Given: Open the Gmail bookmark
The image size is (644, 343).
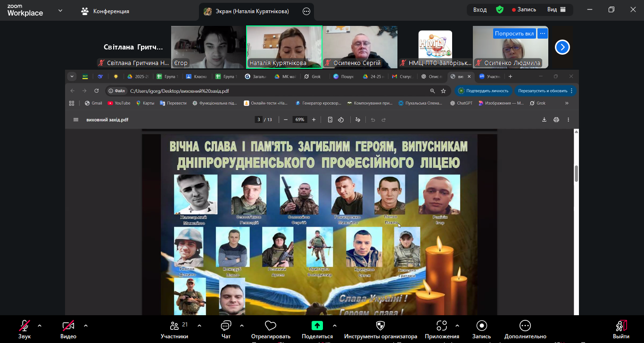Looking at the screenshot, I should [x=93, y=103].
